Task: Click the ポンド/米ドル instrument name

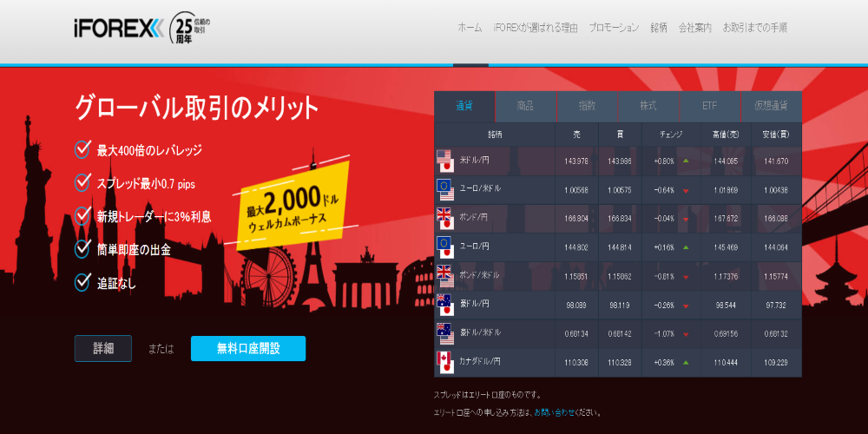Action: point(479,274)
